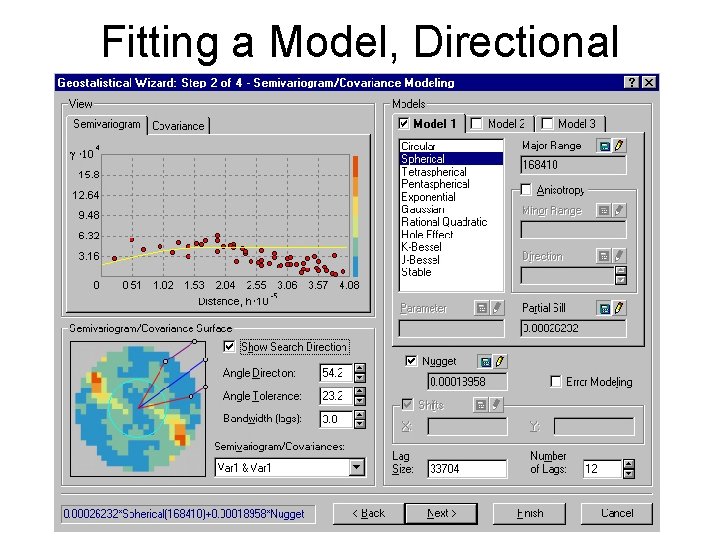
Task: Click the semivariogram surface map
Action: 138,408
